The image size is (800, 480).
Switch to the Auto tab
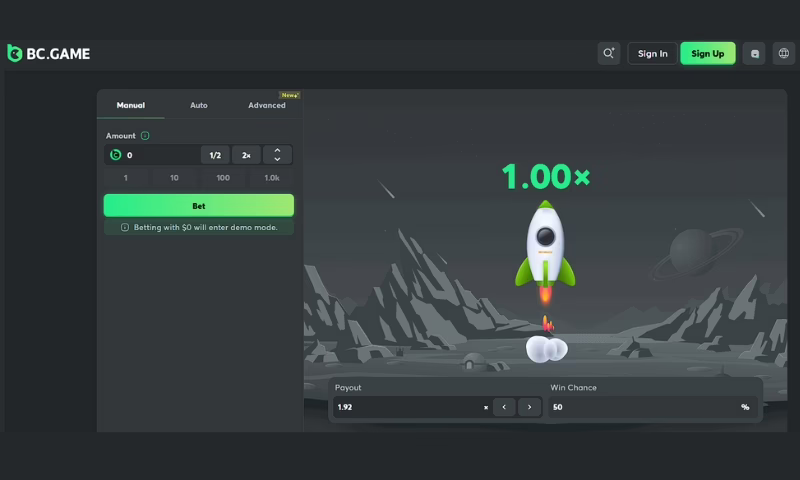point(198,105)
